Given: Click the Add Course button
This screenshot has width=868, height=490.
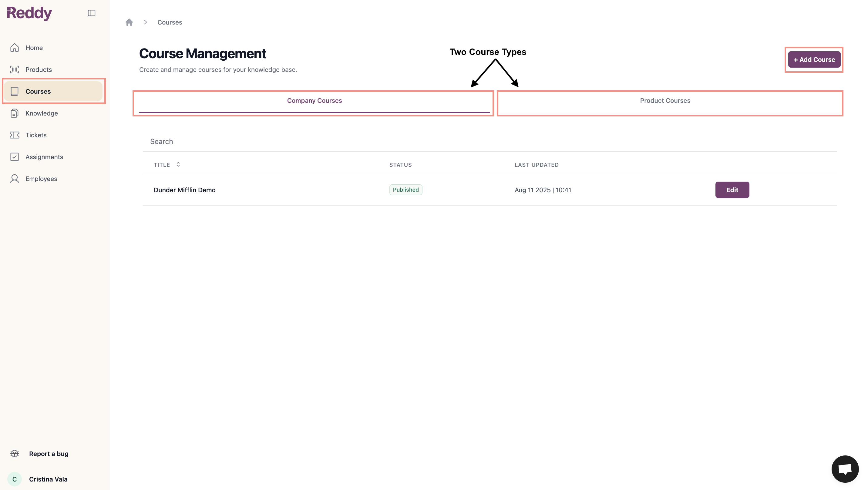Looking at the screenshot, I should (814, 59).
